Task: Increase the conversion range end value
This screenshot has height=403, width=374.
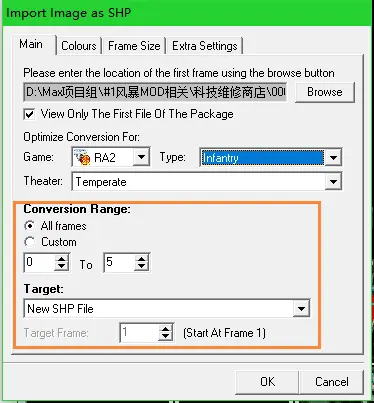Action: coord(142,259)
